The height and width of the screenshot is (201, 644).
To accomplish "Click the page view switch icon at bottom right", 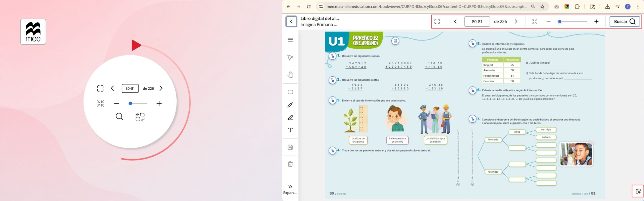I will point(638,191).
